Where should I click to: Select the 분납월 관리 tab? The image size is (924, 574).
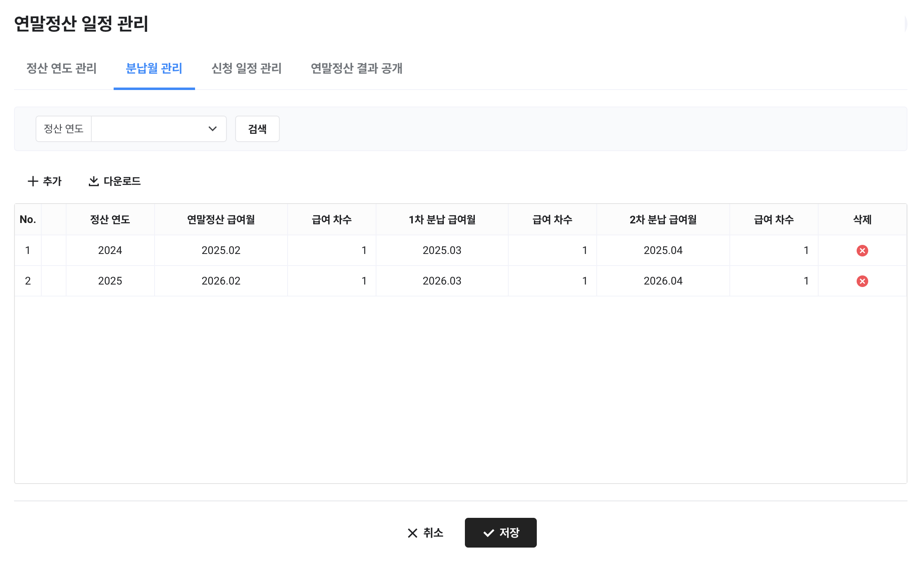[154, 68]
